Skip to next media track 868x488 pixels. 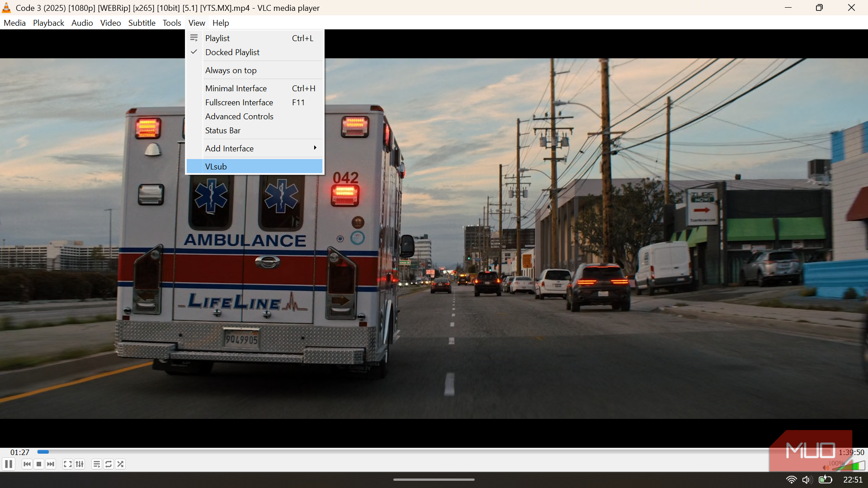(51, 464)
